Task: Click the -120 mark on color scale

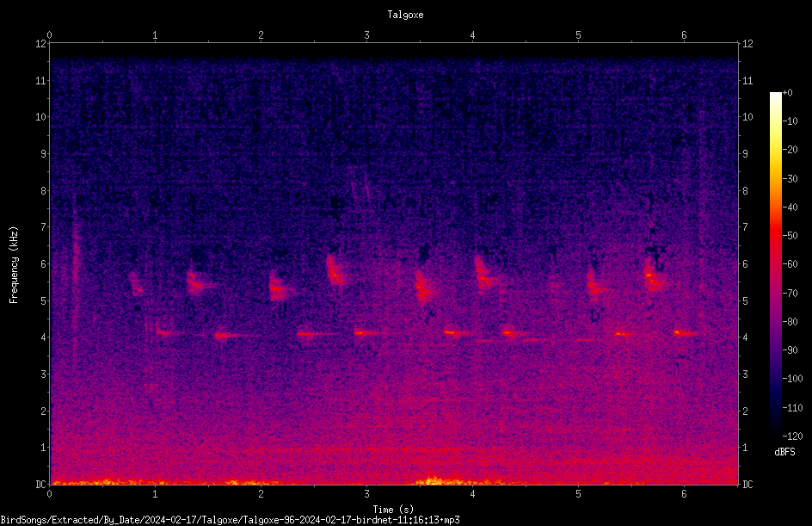Action: point(792,436)
